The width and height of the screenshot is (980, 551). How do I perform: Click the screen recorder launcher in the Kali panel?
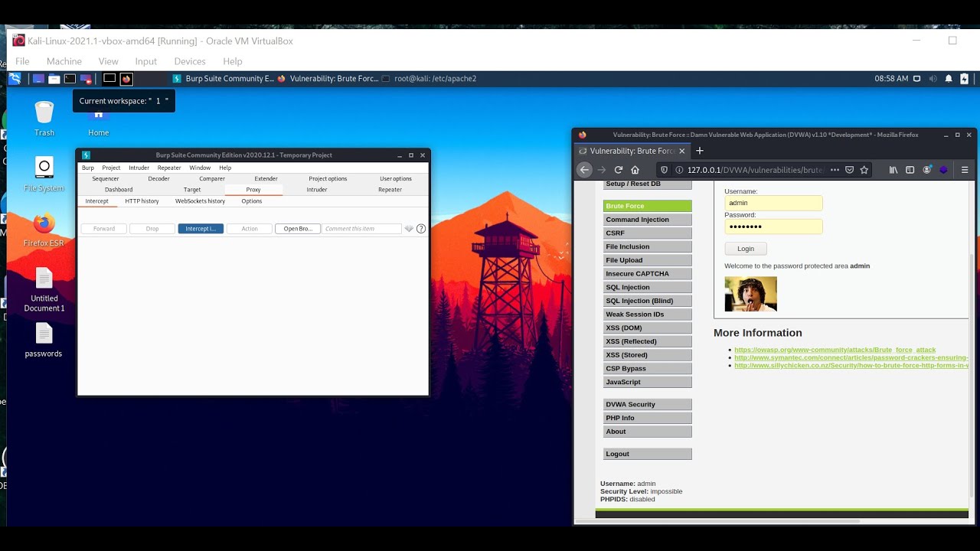[x=86, y=79]
